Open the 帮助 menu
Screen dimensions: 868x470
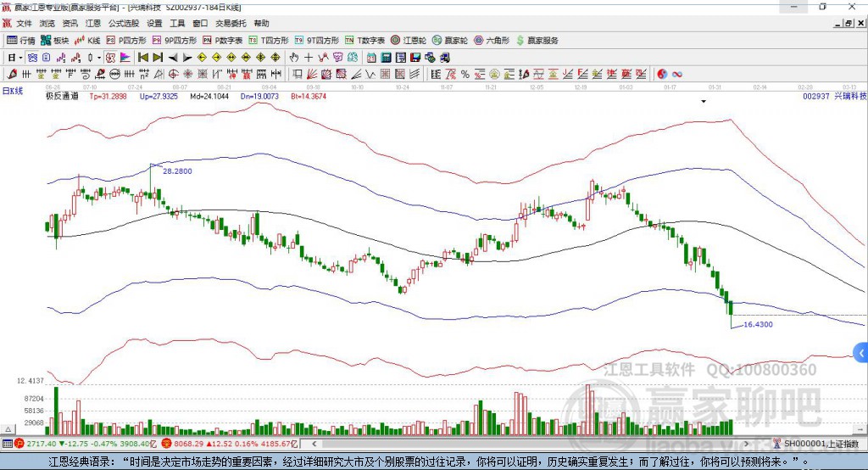pyautogui.click(x=261, y=23)
